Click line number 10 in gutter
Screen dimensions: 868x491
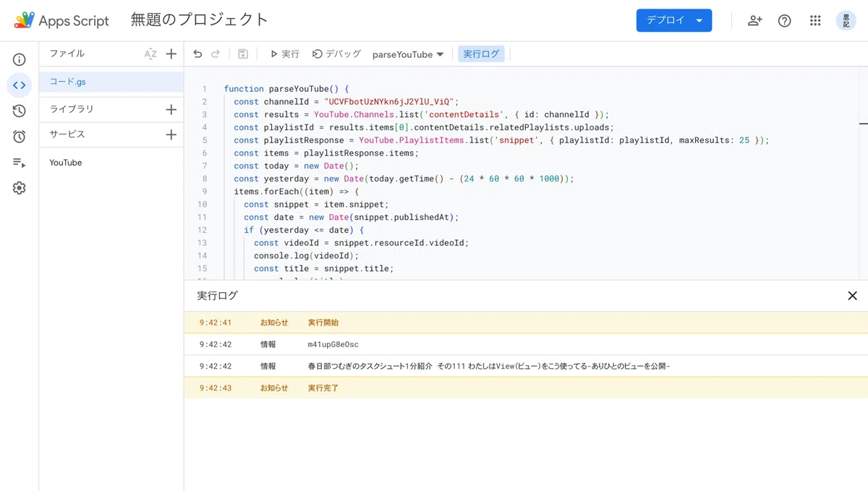click(202, 205)
